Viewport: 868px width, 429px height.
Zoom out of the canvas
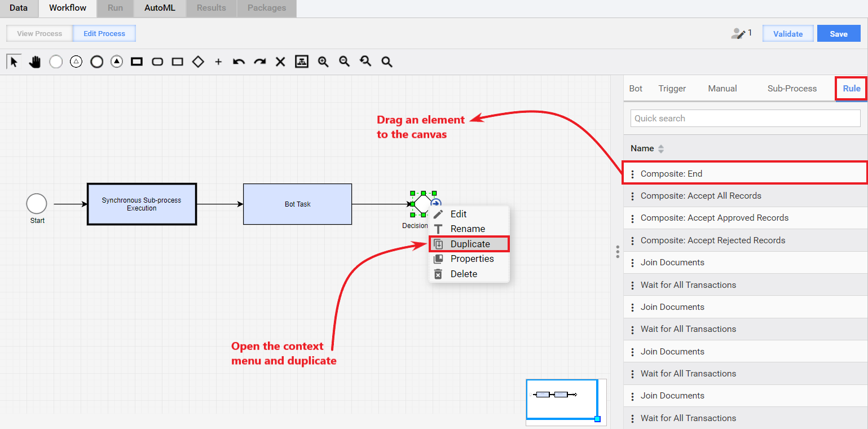point(344,62)
